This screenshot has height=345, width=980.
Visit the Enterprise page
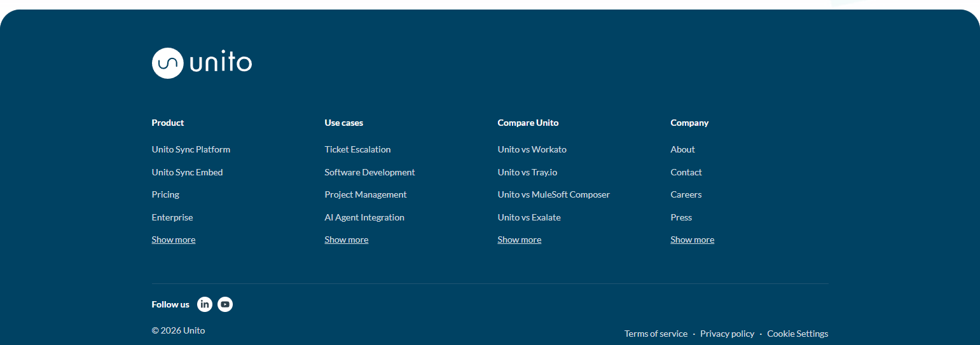pos(172,217)
